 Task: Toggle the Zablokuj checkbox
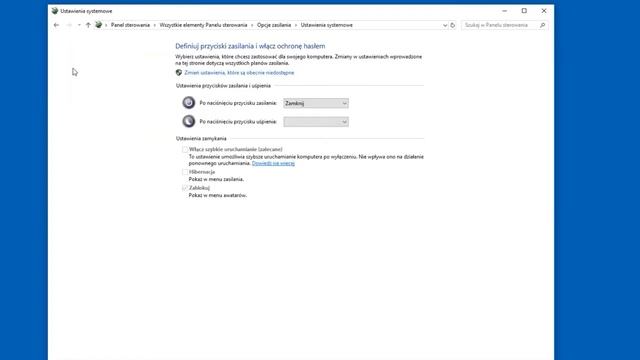[x=185, y=188]
